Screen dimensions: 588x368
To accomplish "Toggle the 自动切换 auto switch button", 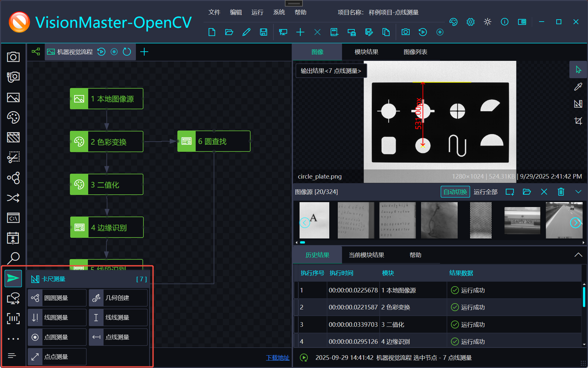I will [455, 192].
